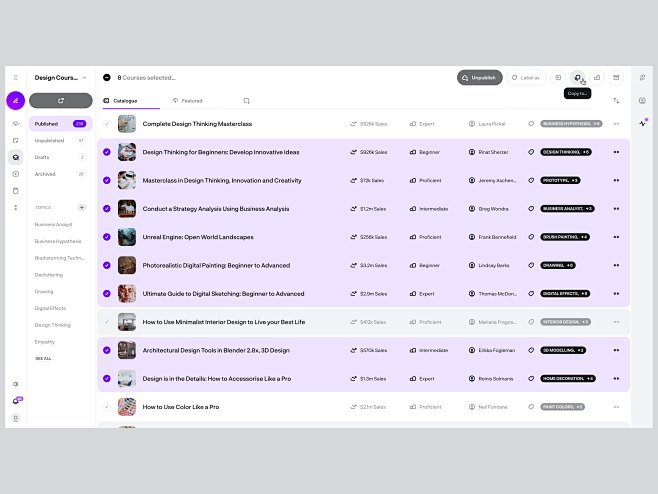This screenshot has height=494, width=658.
Task: Expand the topics list with See All
Action: (x=43, y=358)
